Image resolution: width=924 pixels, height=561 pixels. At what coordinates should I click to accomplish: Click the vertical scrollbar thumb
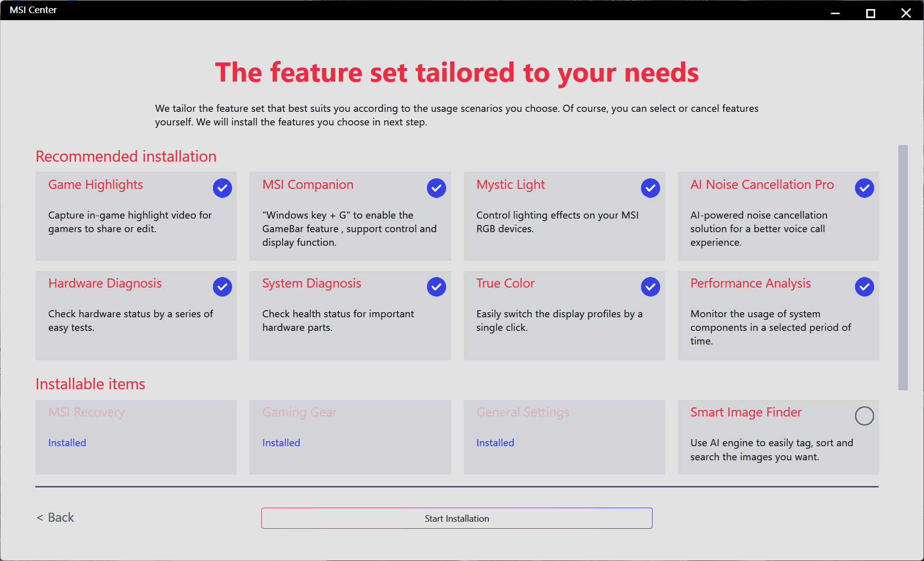click(903, 267)
